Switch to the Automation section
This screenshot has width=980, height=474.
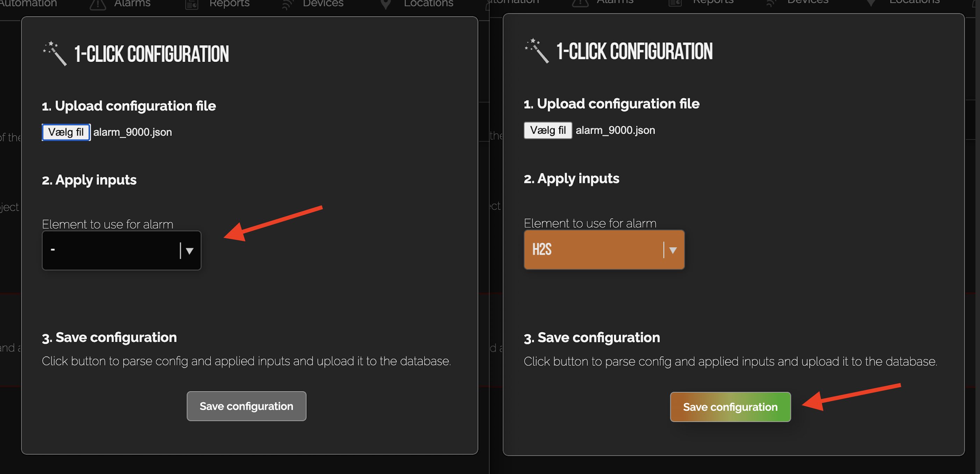pyautogui.click(x=29, y=4)
